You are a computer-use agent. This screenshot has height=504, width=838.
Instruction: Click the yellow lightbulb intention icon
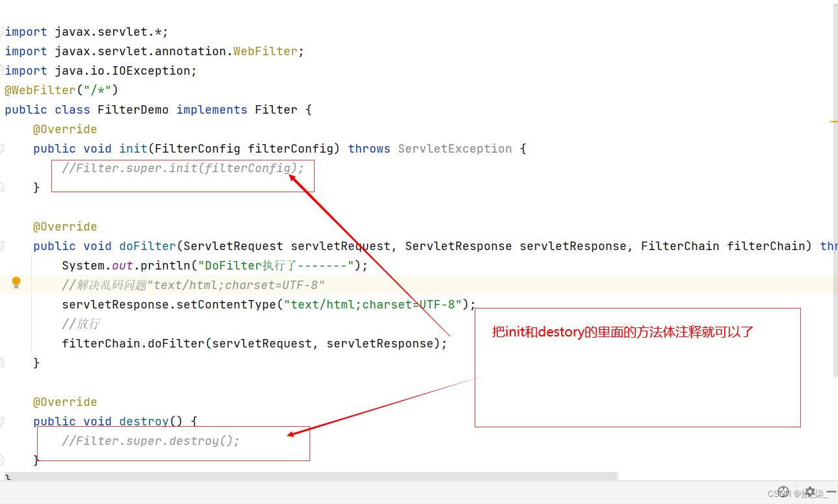point(16,283)
